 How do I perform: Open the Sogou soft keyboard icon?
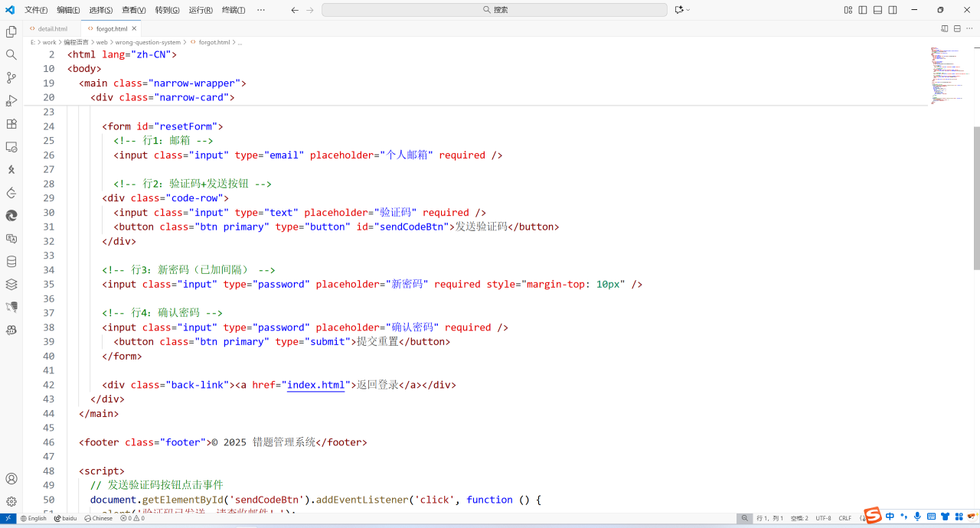pyautogui.click(x=931, y=516)
